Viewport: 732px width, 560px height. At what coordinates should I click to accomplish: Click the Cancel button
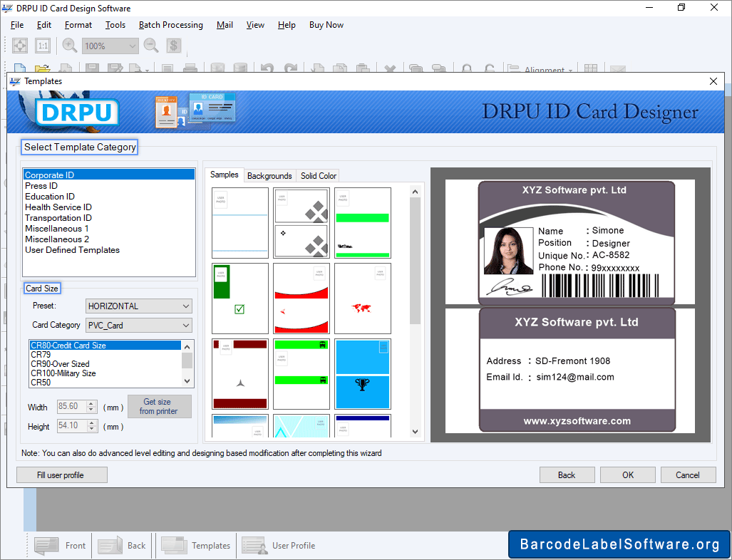coord(688,475)
